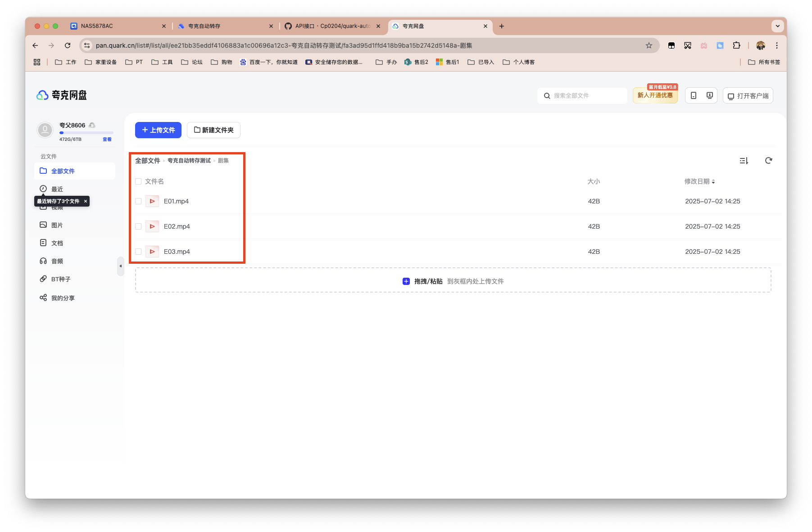Open the browser extensions puzzle icon

click(x=736, y=45)
